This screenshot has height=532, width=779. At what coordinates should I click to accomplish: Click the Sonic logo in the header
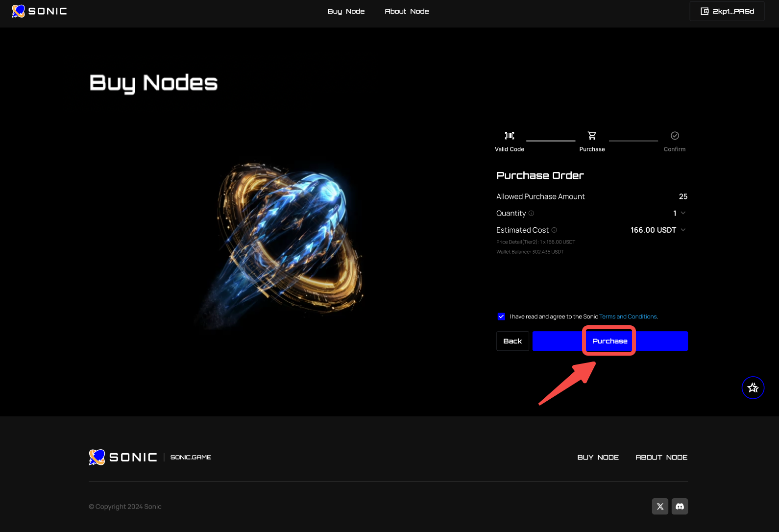coord(39,11)
